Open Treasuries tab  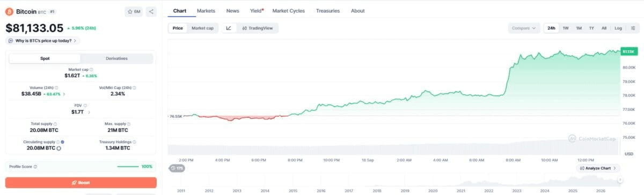pos(327,11)
